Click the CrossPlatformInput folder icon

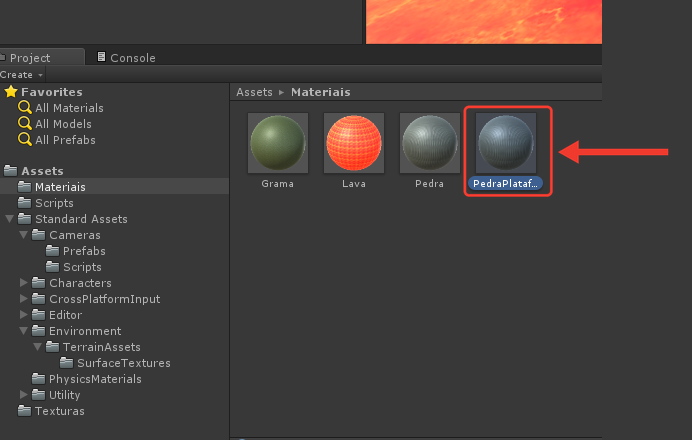38,298
